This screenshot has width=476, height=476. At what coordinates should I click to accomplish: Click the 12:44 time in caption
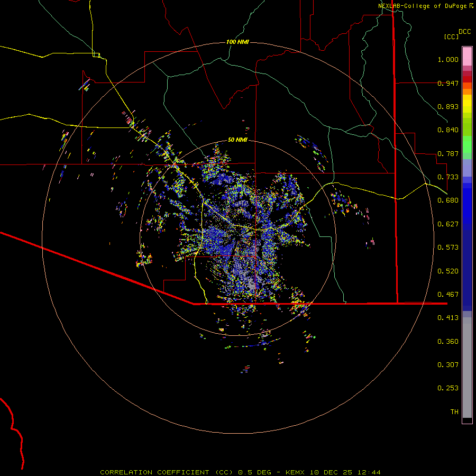click(x=369, y=472)
